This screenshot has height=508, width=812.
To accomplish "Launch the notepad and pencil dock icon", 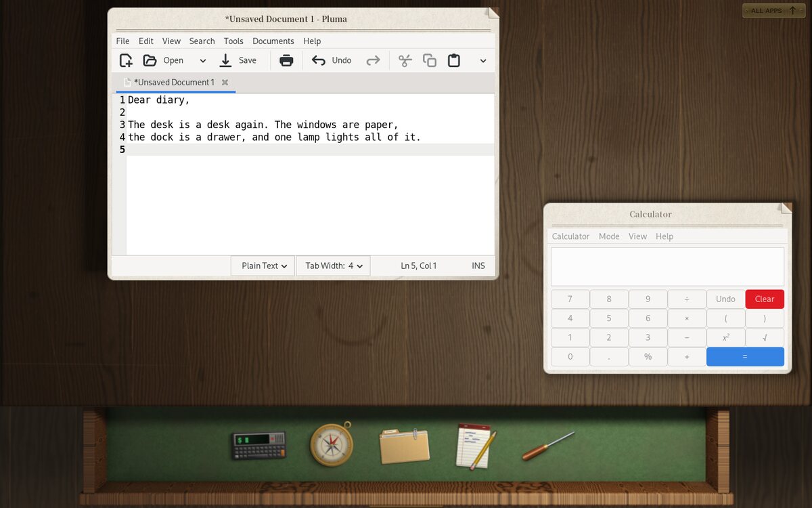I will (x=476, y=446).
